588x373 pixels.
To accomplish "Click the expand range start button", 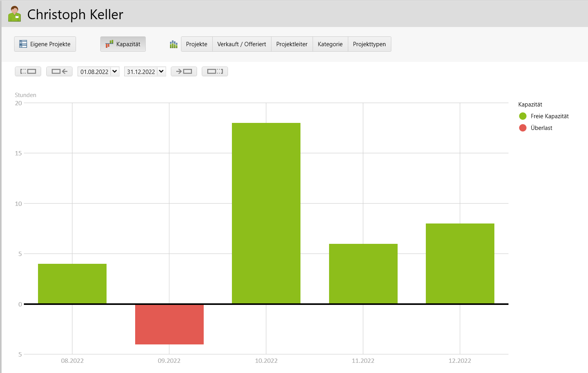I will [28, 72].
